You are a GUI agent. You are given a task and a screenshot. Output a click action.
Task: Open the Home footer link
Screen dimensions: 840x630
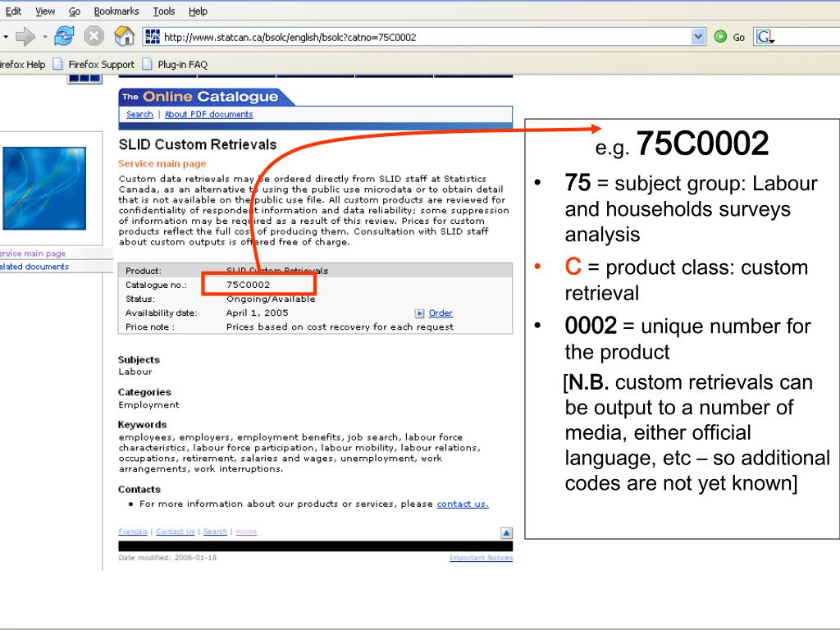pos(246,532)
